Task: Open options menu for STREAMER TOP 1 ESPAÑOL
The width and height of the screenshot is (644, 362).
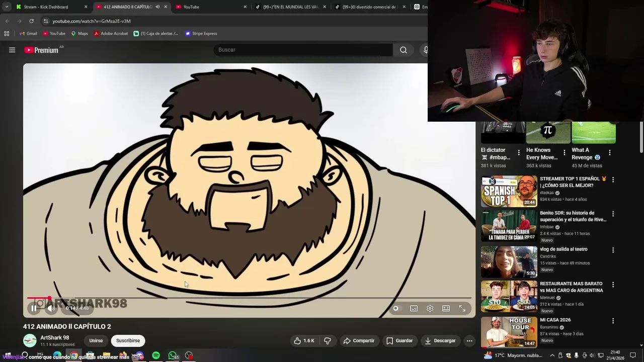Action: pos(613,179)
